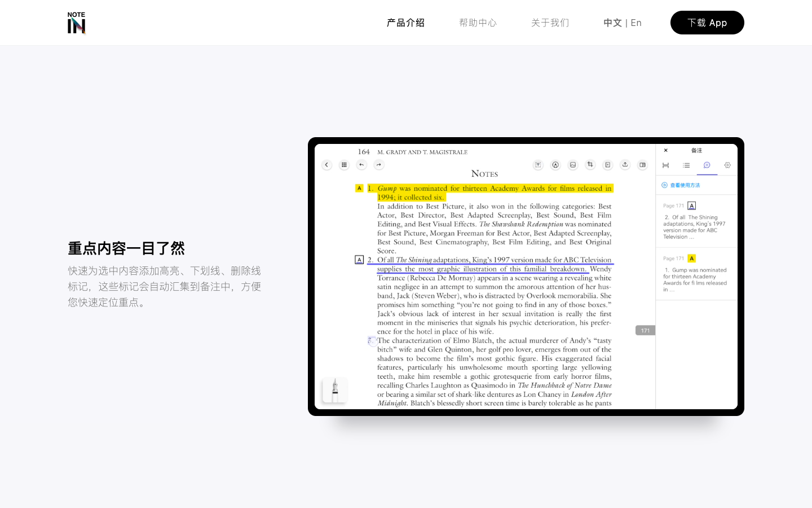The image size is (812, 508).
Task: Click the 查看使用方法 link
Action: [685, 185]
